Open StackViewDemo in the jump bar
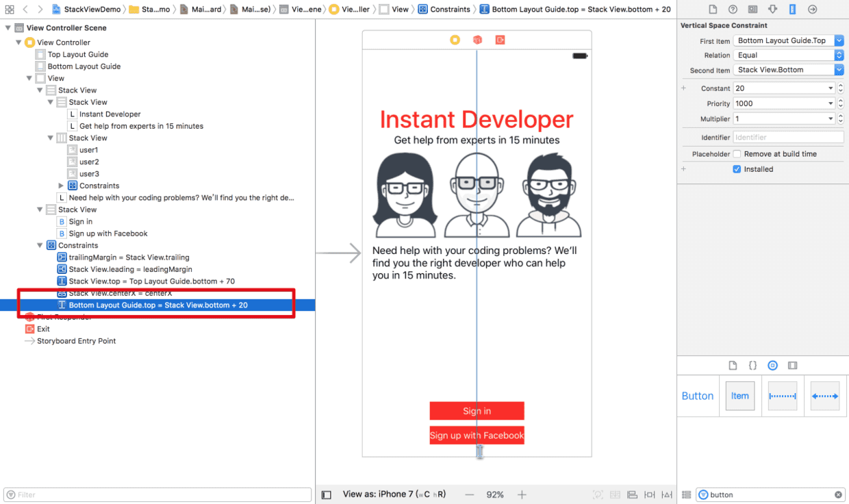This screenshot has height=504, width=849. [x=86, y=10]
